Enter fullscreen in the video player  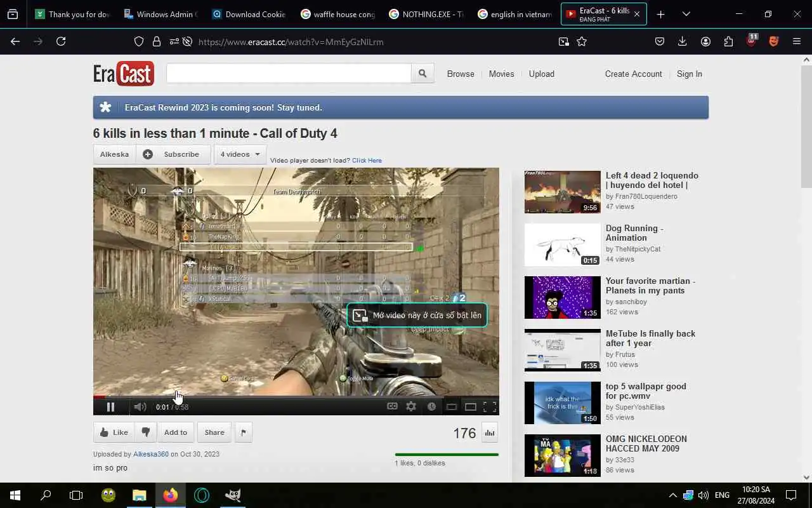(x=490, y=407)
